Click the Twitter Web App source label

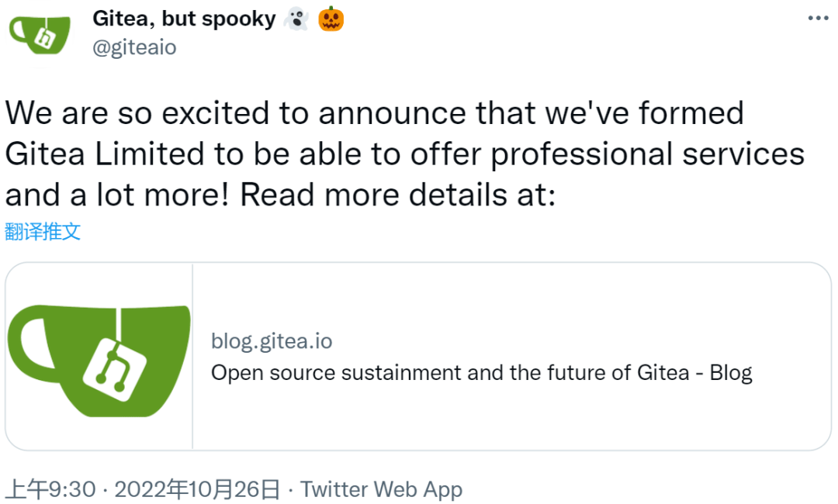[x=380, y=489]
